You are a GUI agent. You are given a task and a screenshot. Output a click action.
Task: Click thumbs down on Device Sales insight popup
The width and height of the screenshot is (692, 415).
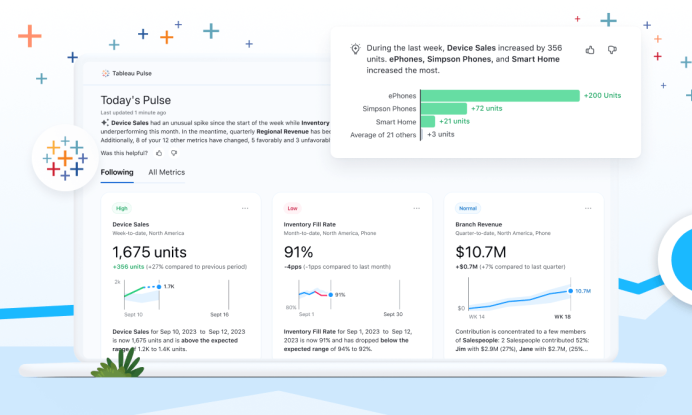(612, 49)
